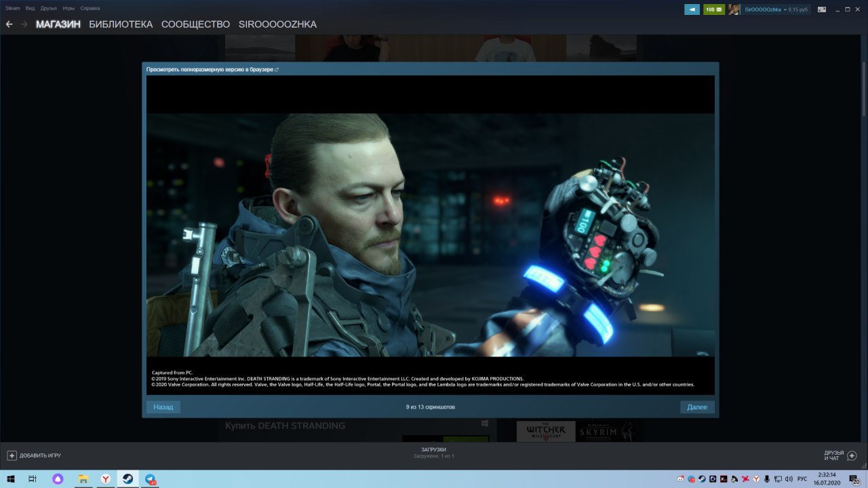Expand the SirOOOOOzhka account dropdown

coord(765,9)
